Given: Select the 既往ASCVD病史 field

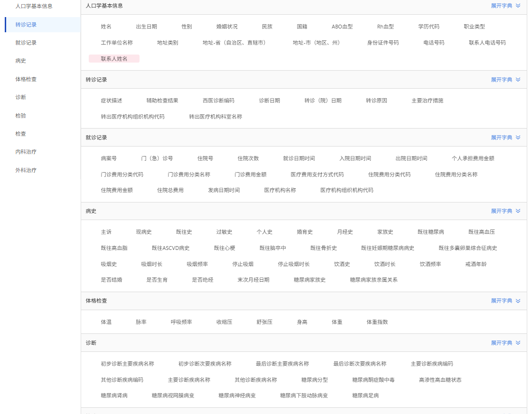Looking at the screenshot, I should click(170, 248).
